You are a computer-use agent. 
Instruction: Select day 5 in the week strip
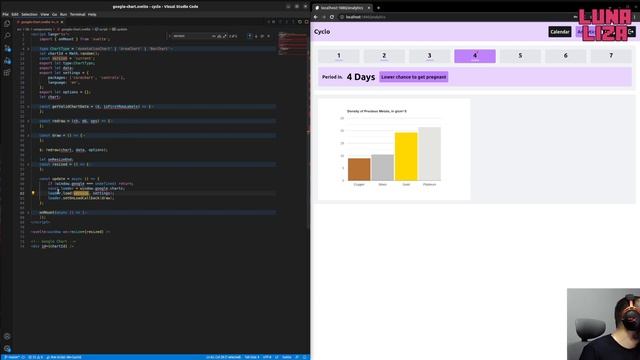pyautogui.click(x=520, y=56)
